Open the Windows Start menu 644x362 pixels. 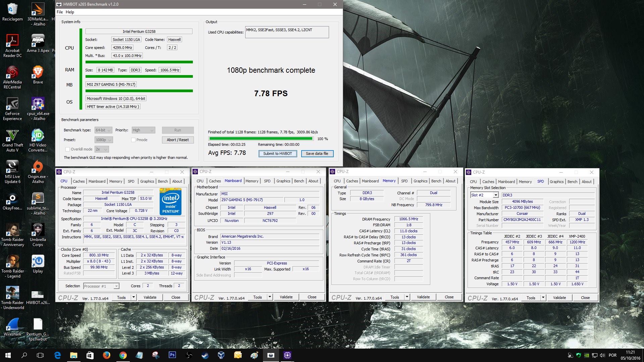click(x=8, y=355)
